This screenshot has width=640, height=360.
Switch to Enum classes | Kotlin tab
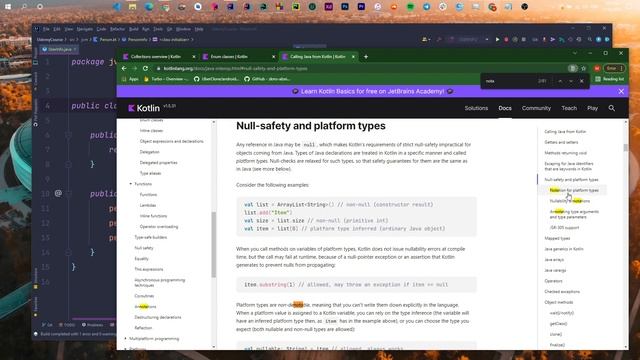pos(229,57)
